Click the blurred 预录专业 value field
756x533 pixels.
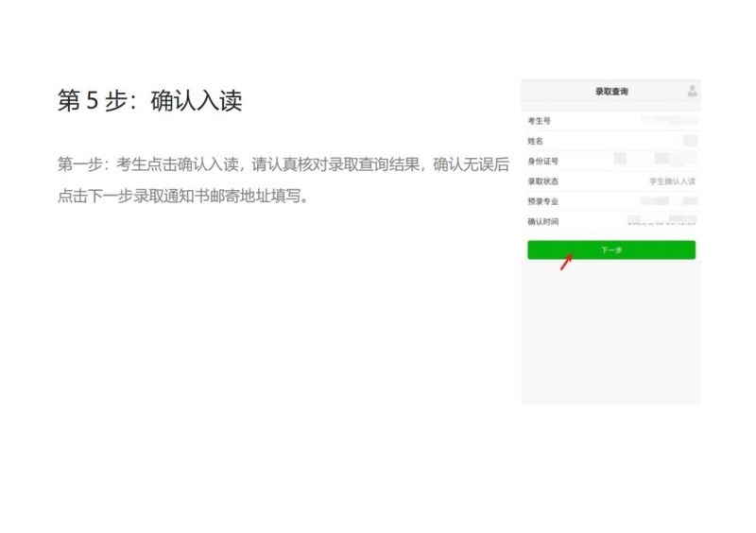point(668,201)
